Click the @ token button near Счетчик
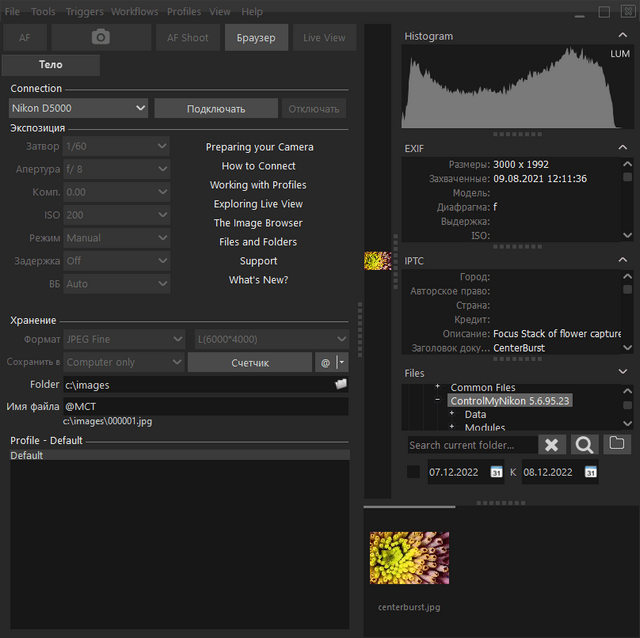 [325, 363]
